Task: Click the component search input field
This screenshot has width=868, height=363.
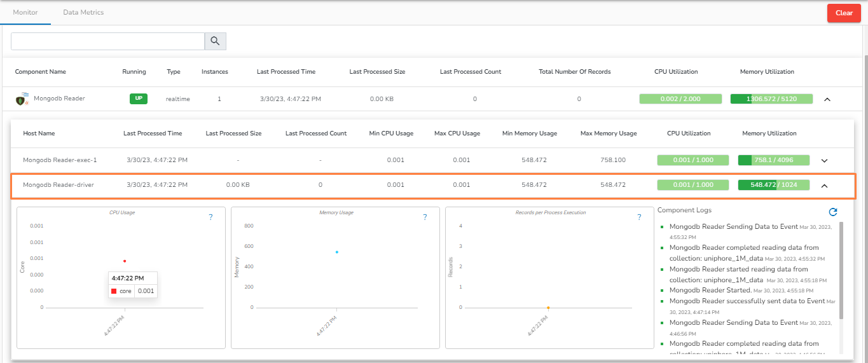Action: click(107, 41)
